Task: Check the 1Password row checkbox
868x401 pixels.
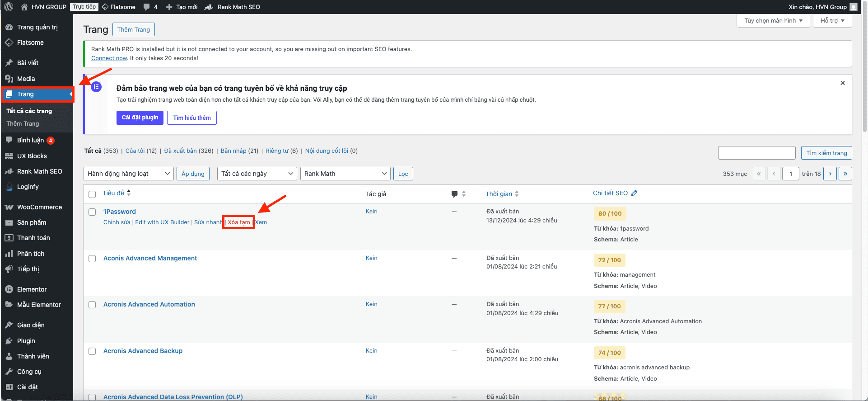Action: point(92,212)
